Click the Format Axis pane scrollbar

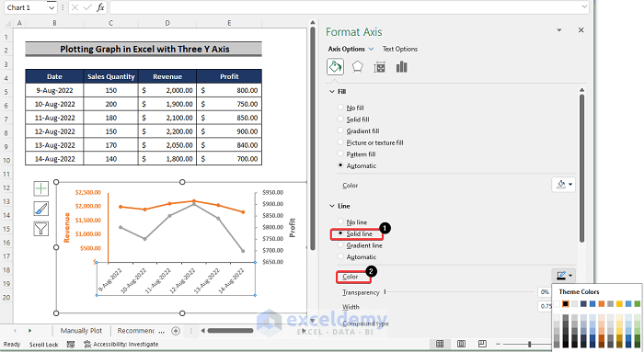(581, 168)
